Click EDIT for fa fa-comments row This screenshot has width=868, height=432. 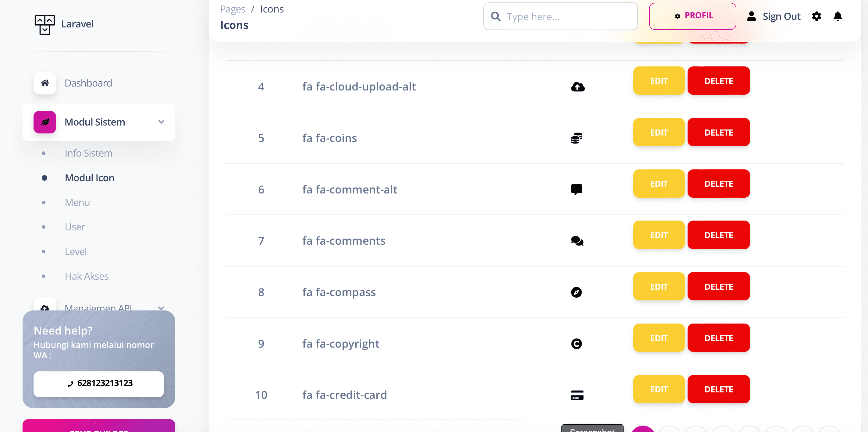(658, 235)
